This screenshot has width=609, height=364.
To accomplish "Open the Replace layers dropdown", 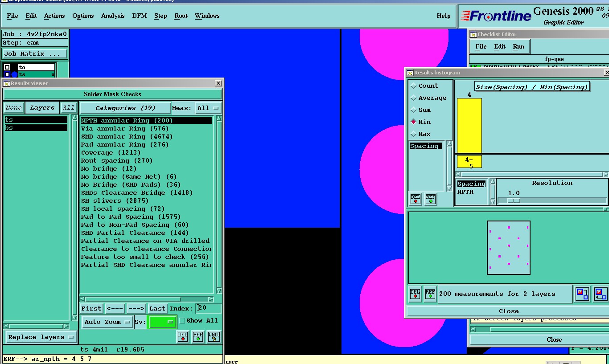I will [41, 337].
